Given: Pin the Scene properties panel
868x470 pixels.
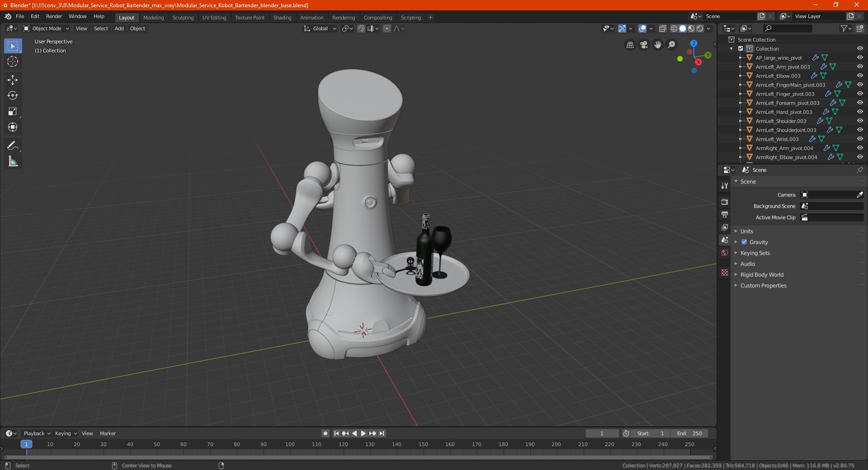Looking at the screenshot, I should click(x=859, y=170).
